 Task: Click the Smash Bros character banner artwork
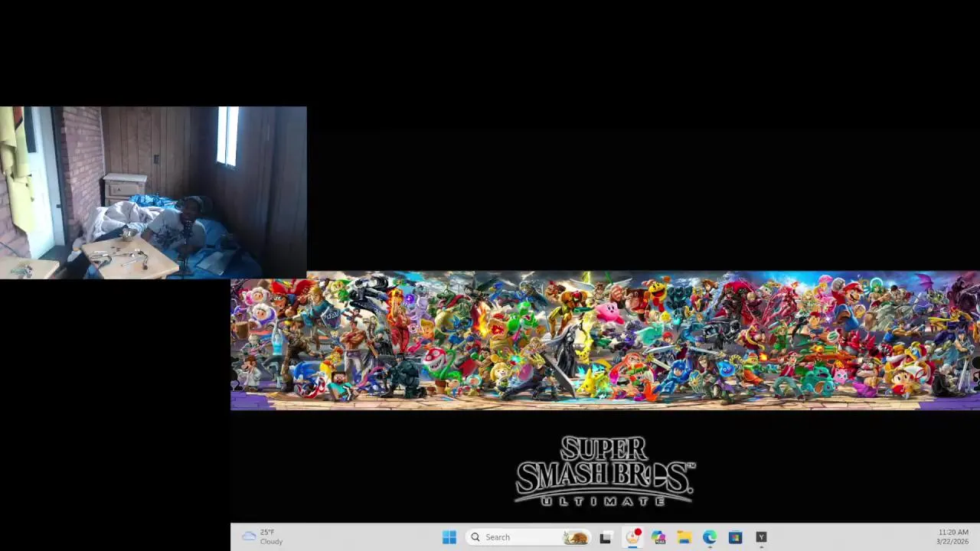[x=605, y=341]
